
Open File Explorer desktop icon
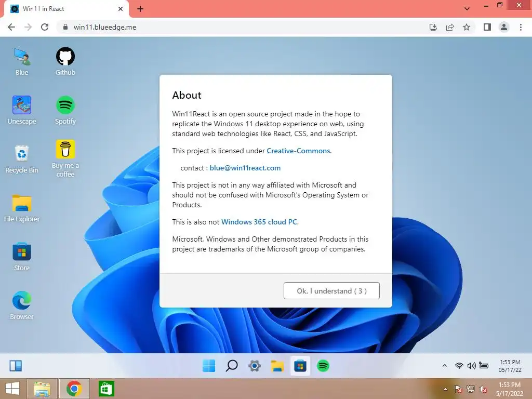click(x=22, y=208)
